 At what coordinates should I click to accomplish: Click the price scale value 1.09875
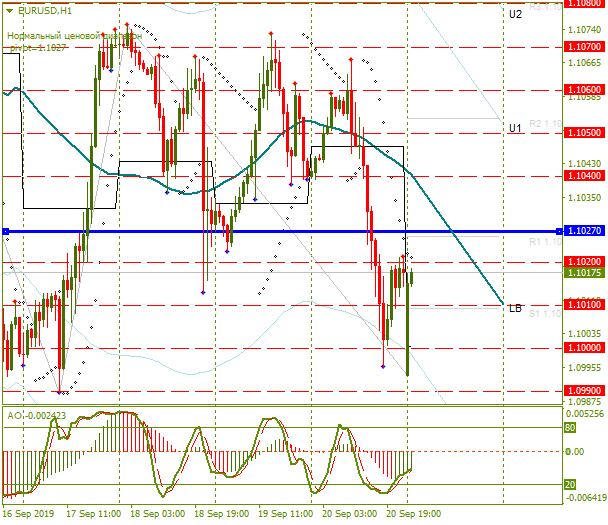click(x=584, y=402)
